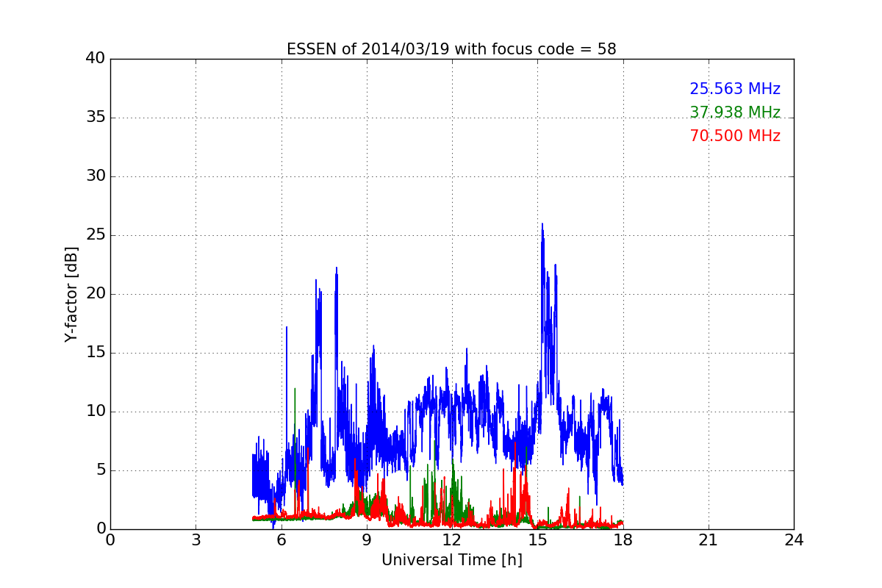Screen dimensions: 882x588
Task: Click the blue trace peak near 15 h
Action: 542,225
